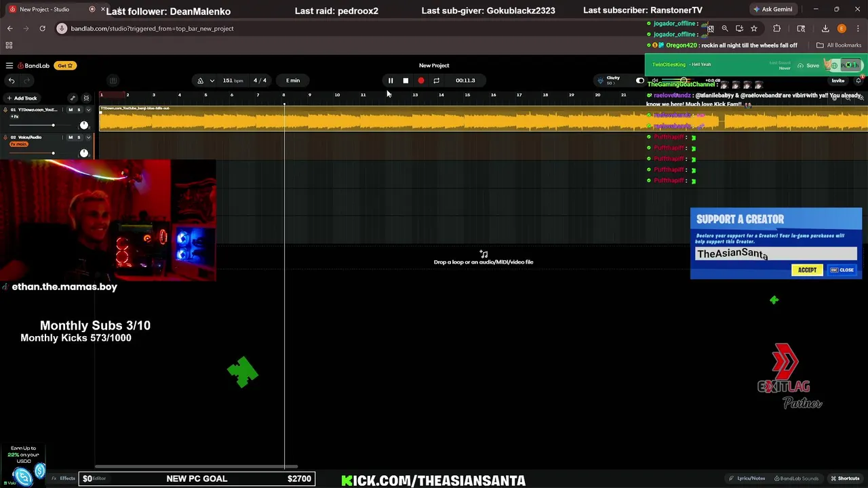Screen dimensions: 868x488
Task: Open the Lyrics/Notes panel
Action: pos(747,479)
